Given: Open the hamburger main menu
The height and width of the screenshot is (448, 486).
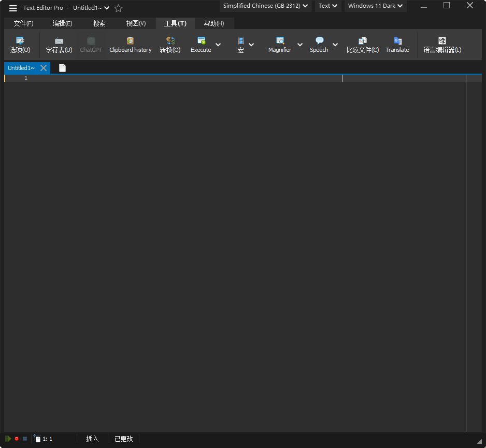Looking at the screenshot, I should coord(13,8).
